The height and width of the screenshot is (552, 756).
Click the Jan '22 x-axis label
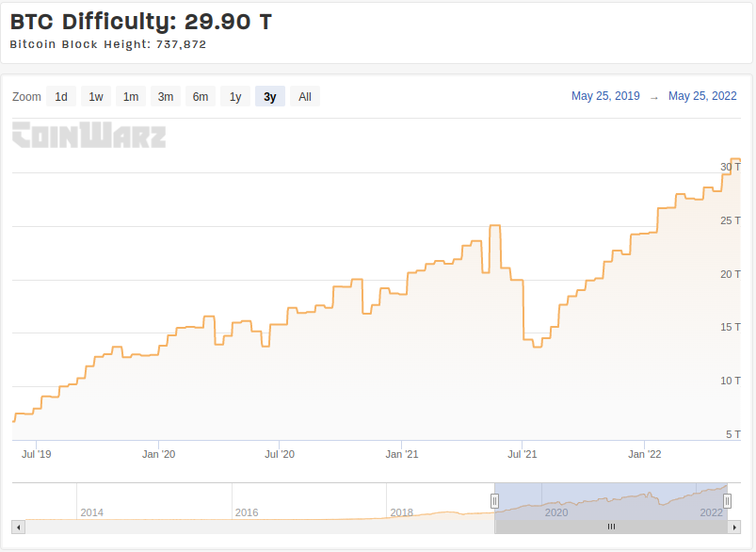(x=645, y=454)
